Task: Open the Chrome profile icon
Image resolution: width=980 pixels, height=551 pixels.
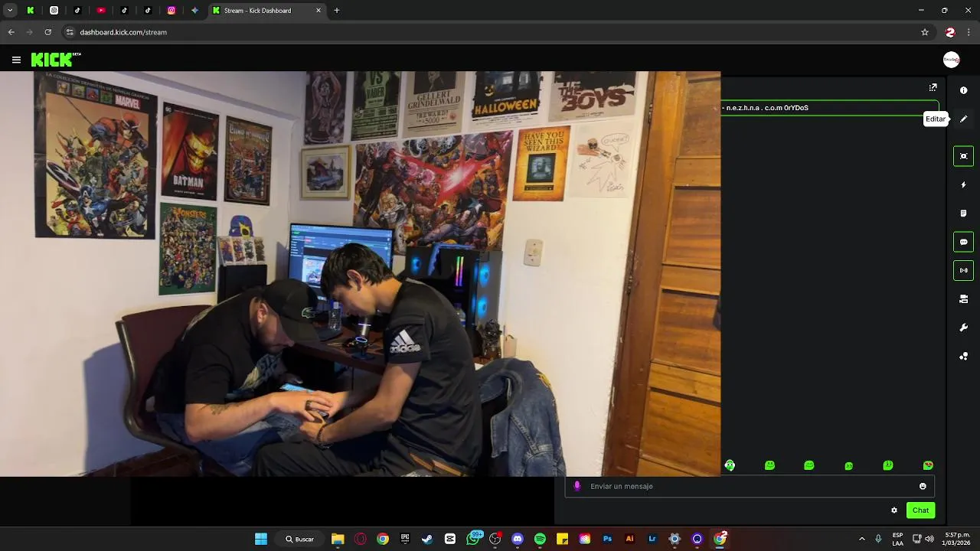Action: [950, 32]
